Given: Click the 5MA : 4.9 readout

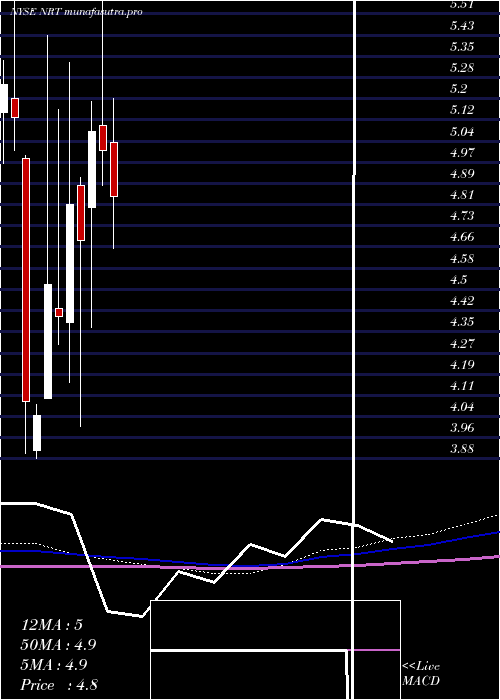Looking at the screenshot, I should (x=54, y=665).
